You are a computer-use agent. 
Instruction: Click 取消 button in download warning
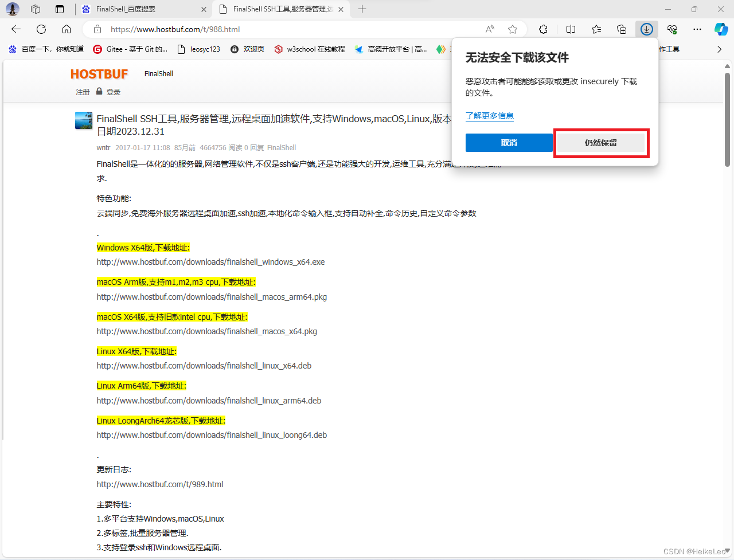coord(509,143)
